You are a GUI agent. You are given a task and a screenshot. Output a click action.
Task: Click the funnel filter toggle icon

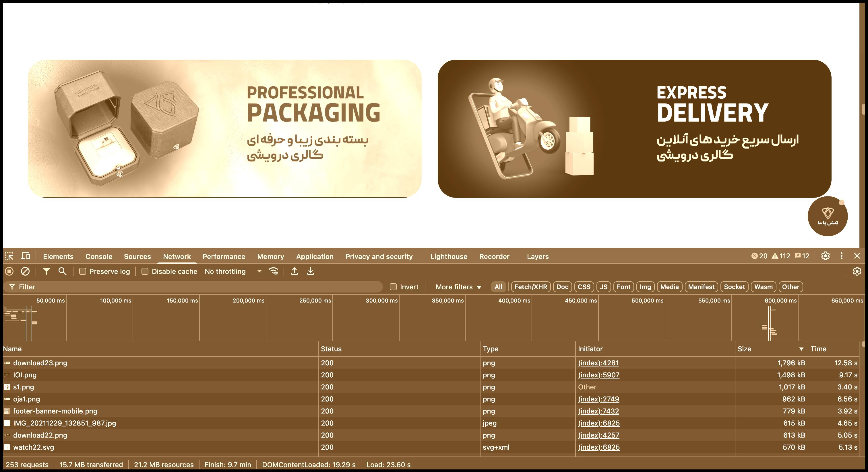pos(46,271)
